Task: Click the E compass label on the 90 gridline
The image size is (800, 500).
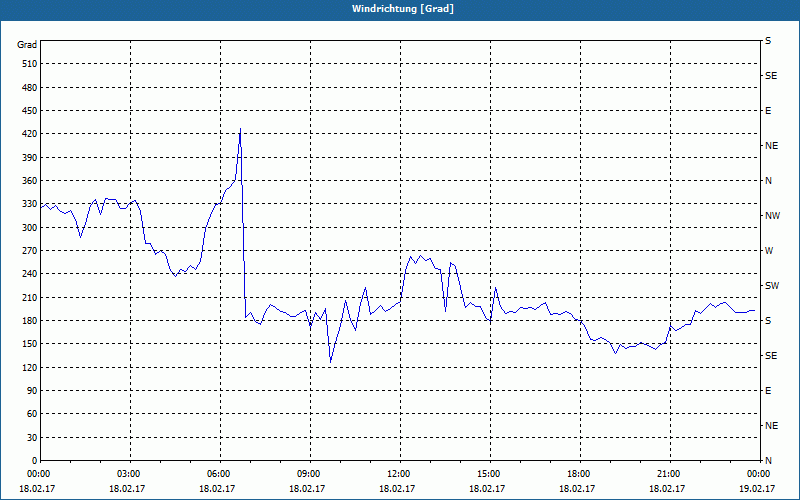Action: [768, 391]
